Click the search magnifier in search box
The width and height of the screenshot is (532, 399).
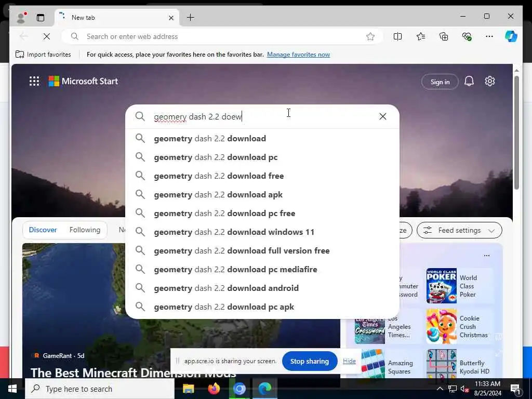[x=140, y=116]
